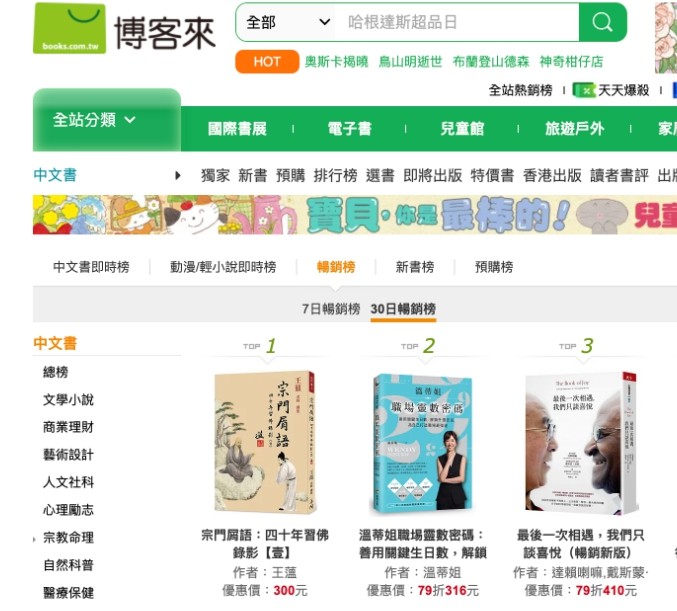Viewport: 677px width, 611px height.
Task: Open the 最後一次相遇 book cover
Action: pyautogui.click(x=581, y=442)
